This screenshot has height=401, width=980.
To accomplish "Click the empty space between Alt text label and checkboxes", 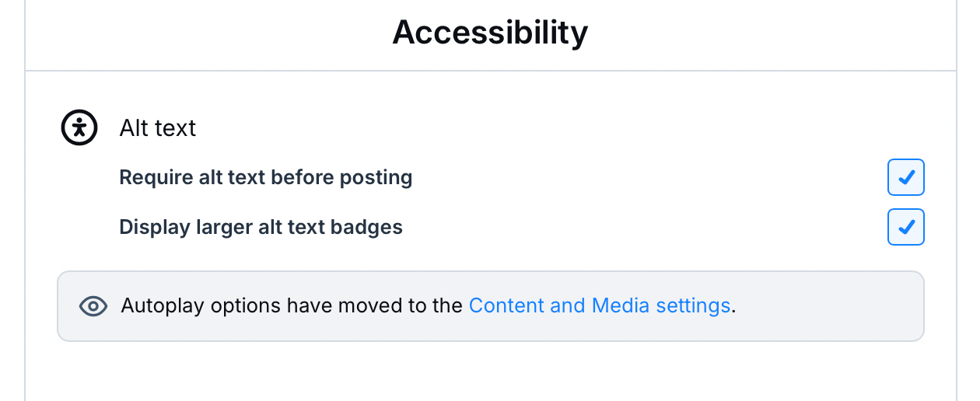I will [x=622, y=202].
